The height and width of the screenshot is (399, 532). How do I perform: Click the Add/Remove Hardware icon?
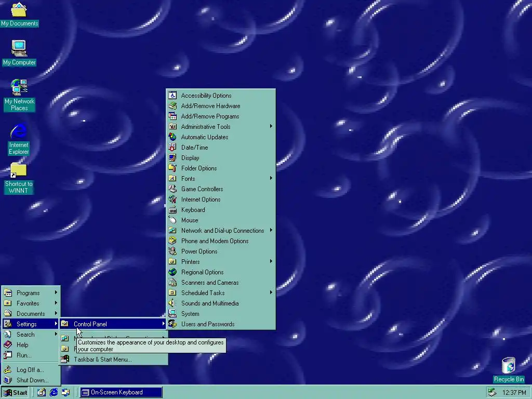(172, 106)
